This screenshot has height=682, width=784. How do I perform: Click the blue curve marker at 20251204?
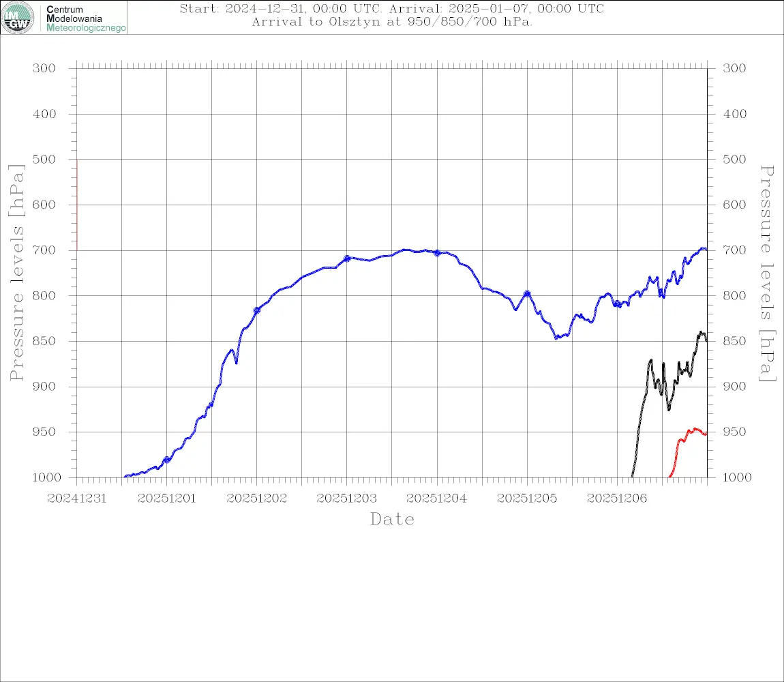[437, 253]
